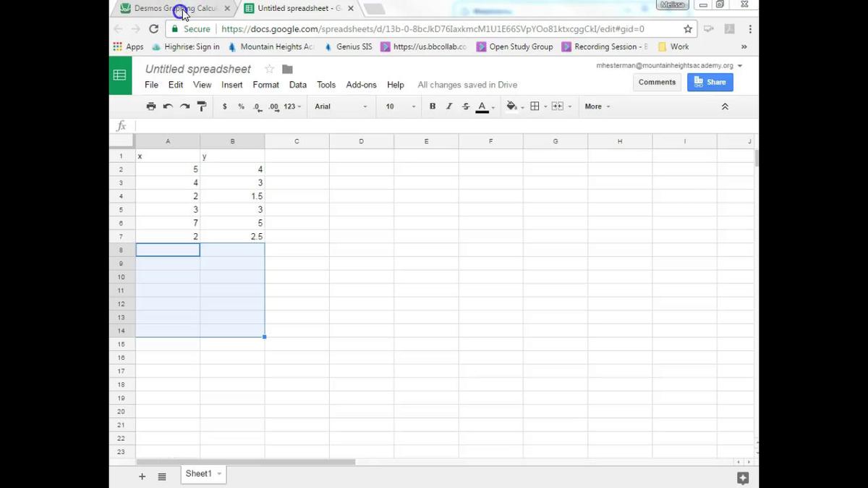868x488 pixels.
Task: Open text color picker
Action: point(482,107)
